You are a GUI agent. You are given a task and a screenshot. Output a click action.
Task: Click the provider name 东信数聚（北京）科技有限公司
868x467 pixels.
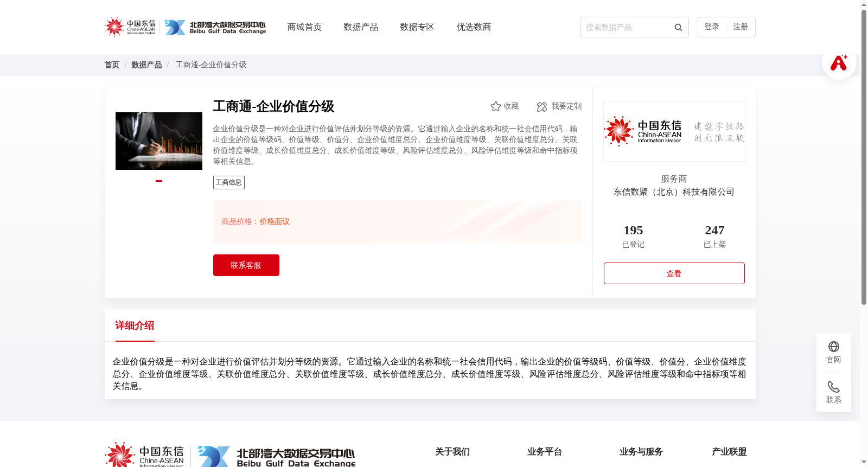pyautogui.click(x=674, y=192)
